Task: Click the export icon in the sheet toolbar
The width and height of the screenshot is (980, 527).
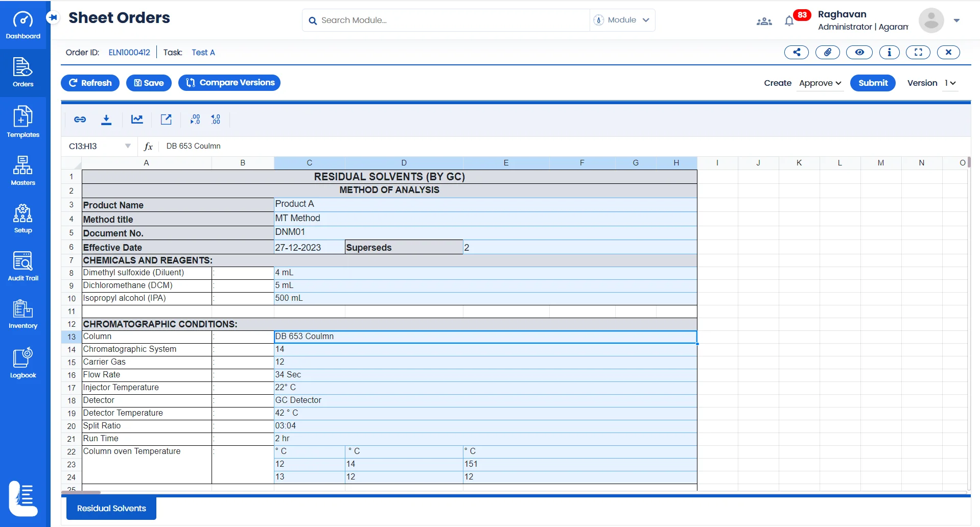Action: [x=166, y=119]
